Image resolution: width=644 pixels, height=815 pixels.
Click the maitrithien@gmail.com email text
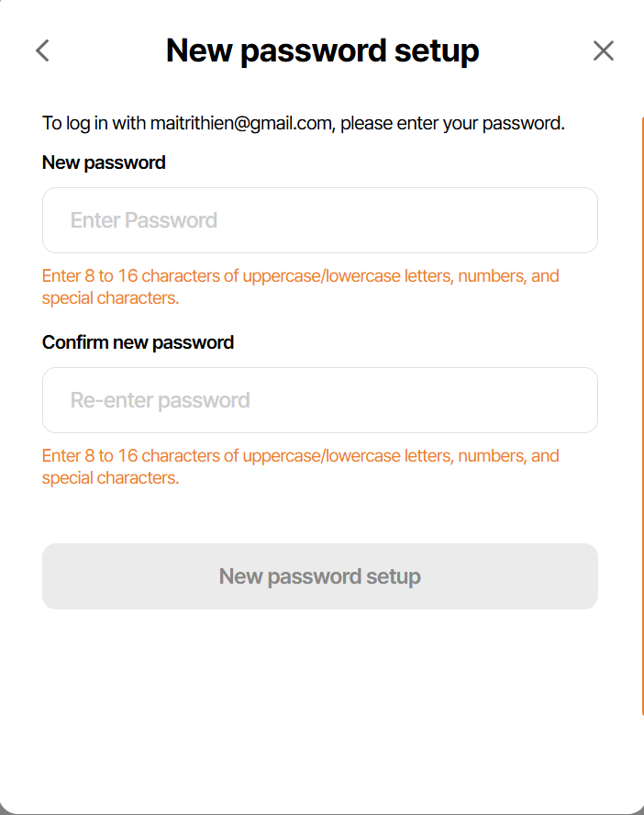pos(240,123)
